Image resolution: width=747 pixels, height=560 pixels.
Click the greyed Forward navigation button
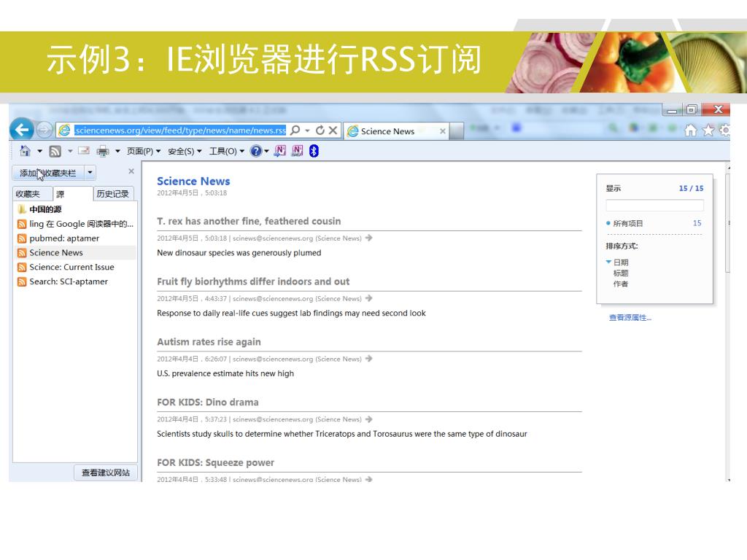44,130
